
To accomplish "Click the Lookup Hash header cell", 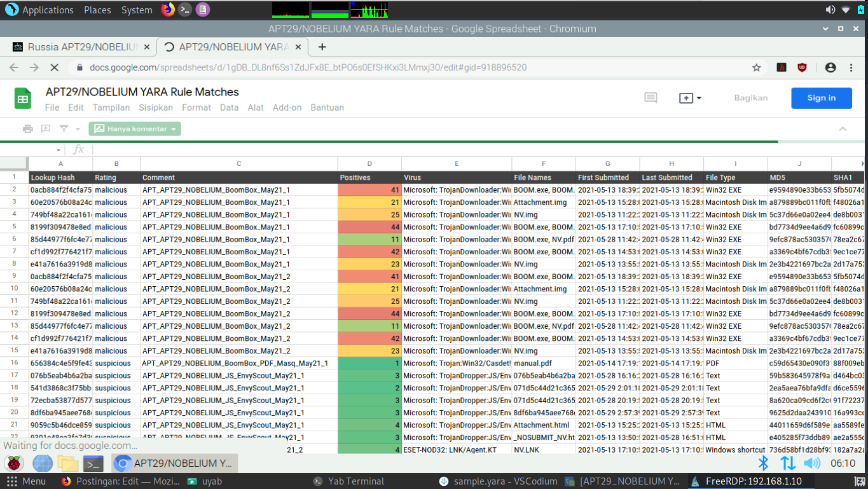I will coord(60,177).
